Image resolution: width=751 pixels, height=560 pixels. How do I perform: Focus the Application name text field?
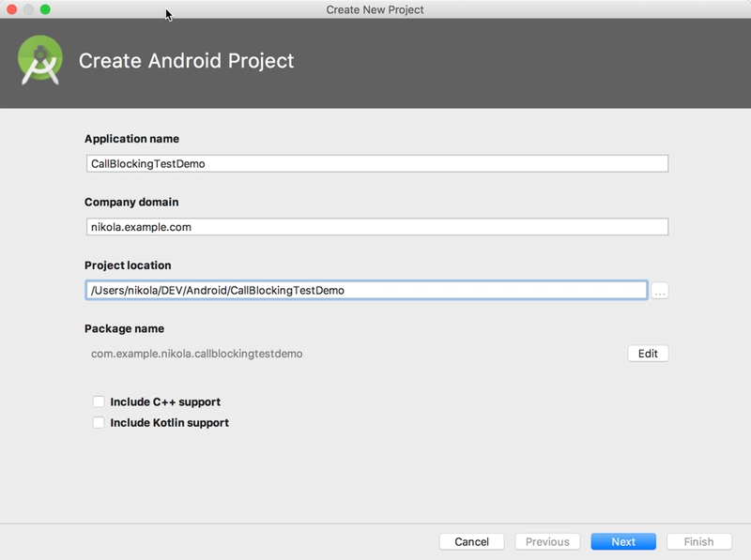pos(375,163)
